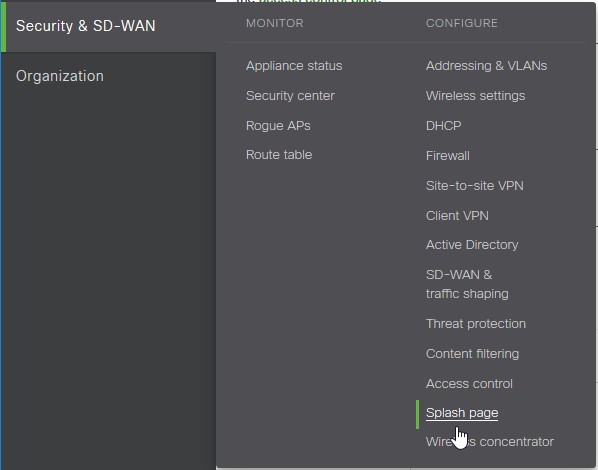Open Wireless settings under Configure
This screenshot has width=598, height=470.
475,96
